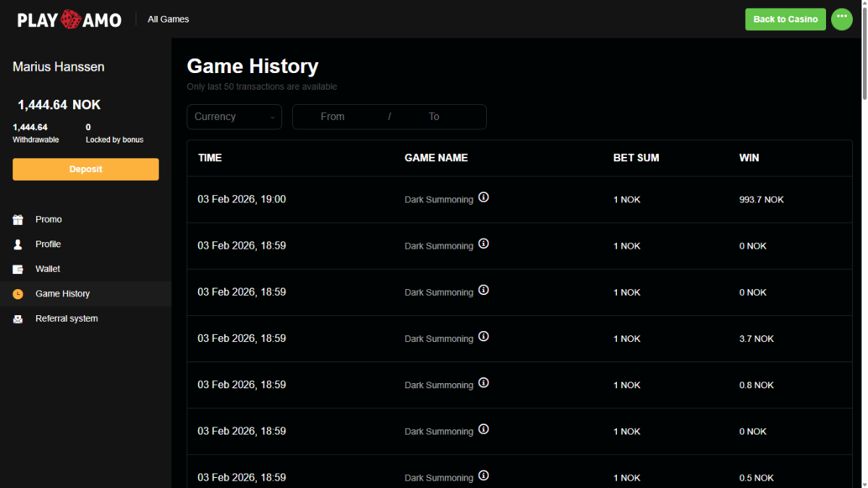Viewport: 868px width, 488px height.
Task: Open the All Games menu
Action: 168,20
